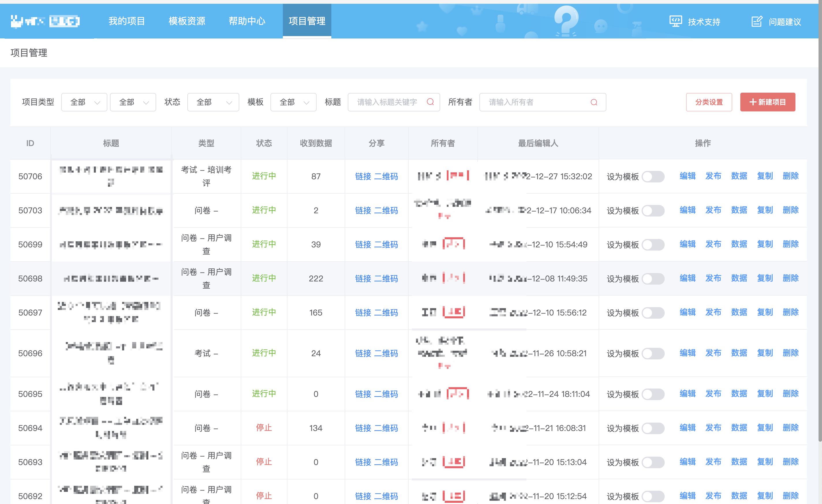Click 编辑 for project 50696

click(x=688, y=352)
